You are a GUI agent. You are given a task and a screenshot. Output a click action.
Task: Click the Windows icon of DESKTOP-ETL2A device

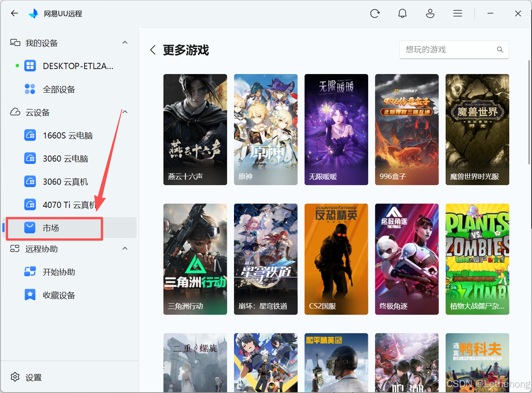coord(30,66)
